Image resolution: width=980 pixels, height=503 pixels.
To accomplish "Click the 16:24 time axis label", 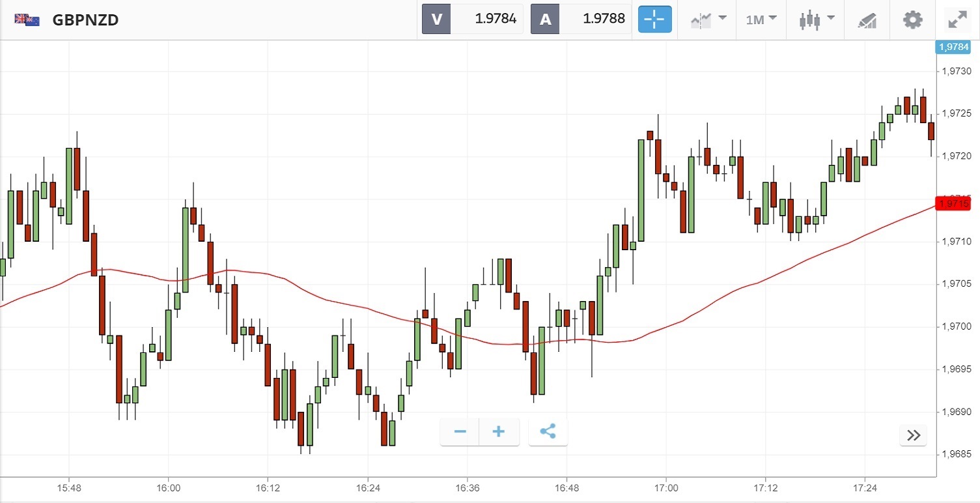I will [x=367, y=487].
